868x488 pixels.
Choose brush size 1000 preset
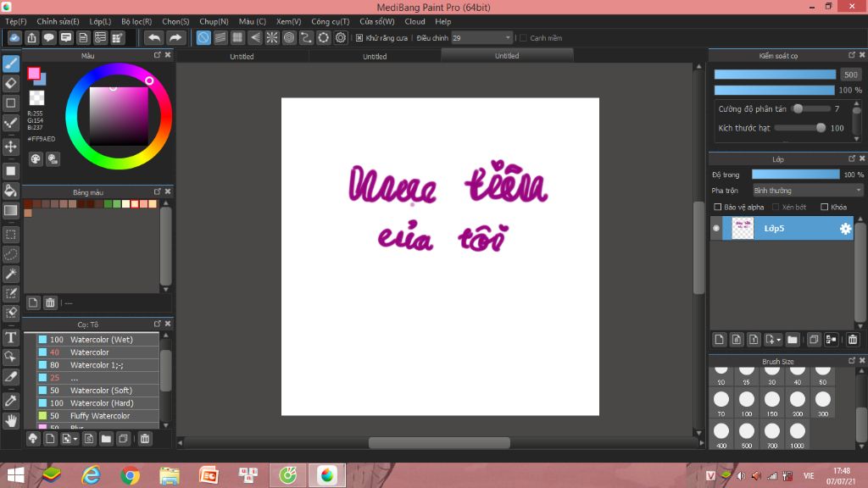(x=798, y=435)
